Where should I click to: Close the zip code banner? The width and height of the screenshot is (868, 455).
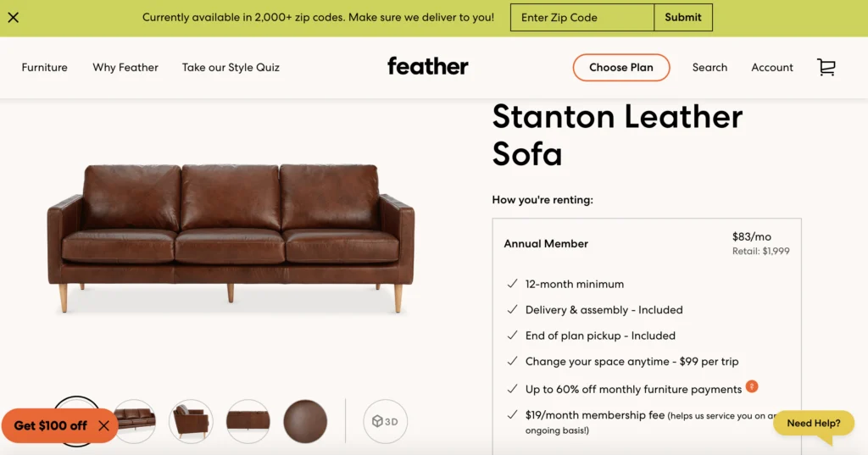click(x=14, y=18)
